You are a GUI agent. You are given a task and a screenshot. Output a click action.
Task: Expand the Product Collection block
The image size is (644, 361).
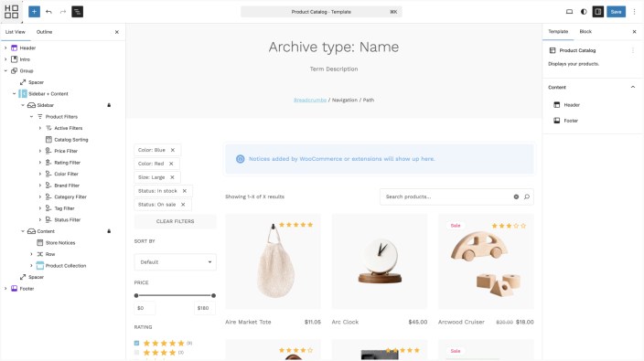point(32,265)
